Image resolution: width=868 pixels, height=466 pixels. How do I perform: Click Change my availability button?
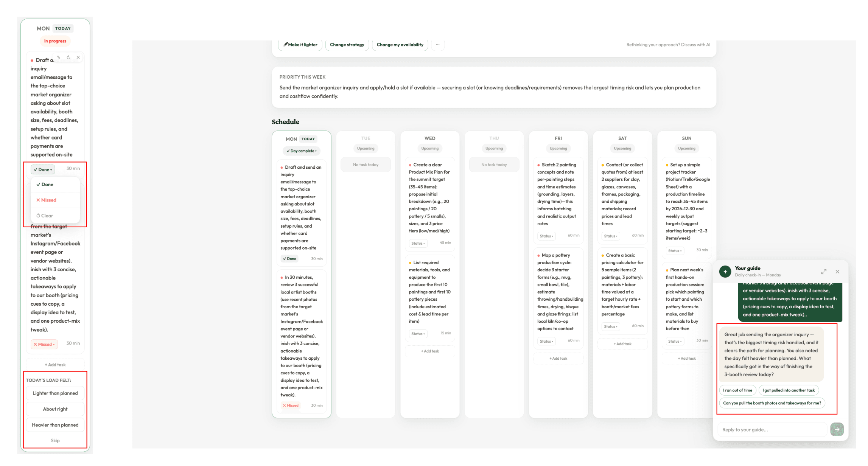(x=400, y=45)
